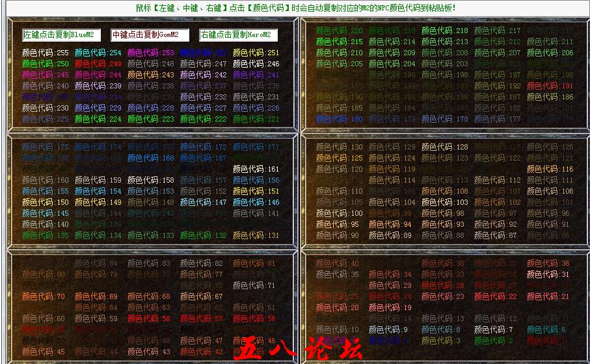The width and height of the screenshot is (590, 364).
Task: Select color code 128
Action: (x=445, y=147)
